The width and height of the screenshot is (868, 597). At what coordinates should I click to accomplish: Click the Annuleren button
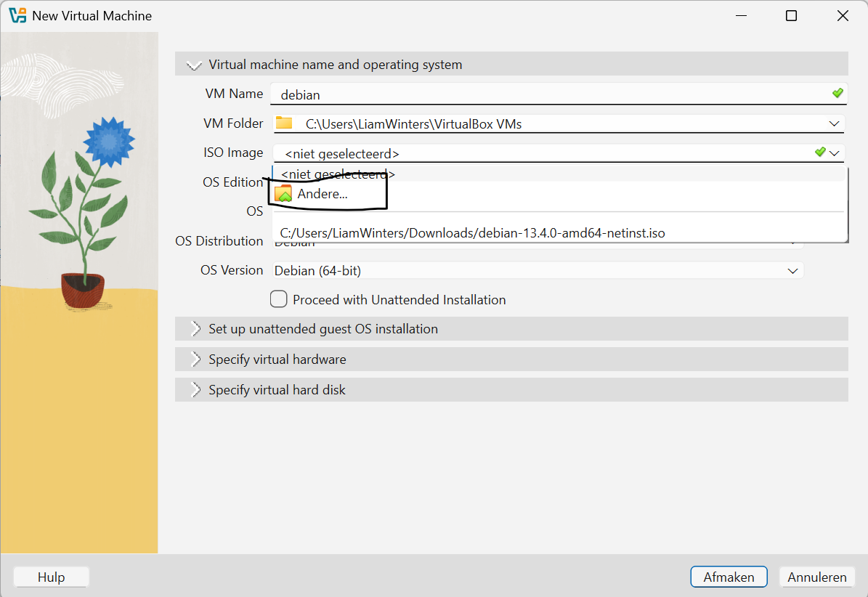coord(817,577)
